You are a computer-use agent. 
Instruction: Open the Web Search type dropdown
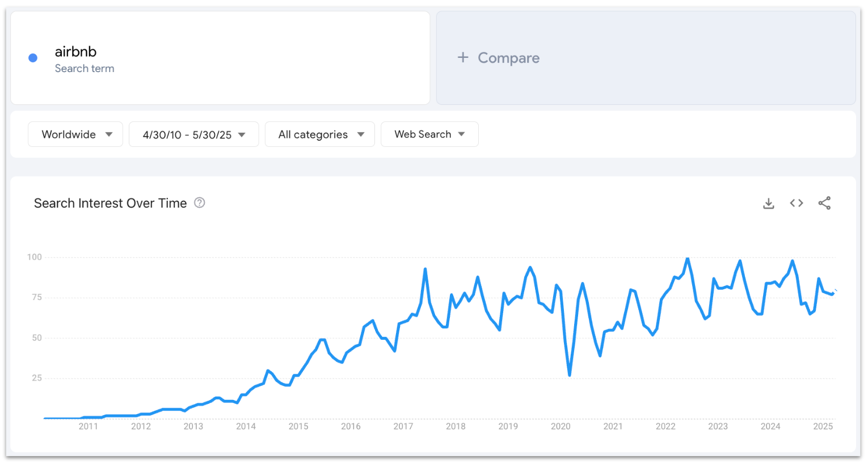click(429, 134)
